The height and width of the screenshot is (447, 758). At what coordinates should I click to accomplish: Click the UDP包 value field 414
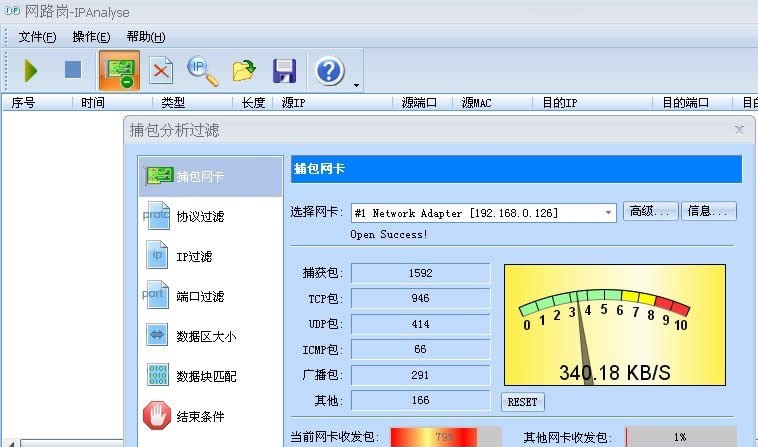421,324
